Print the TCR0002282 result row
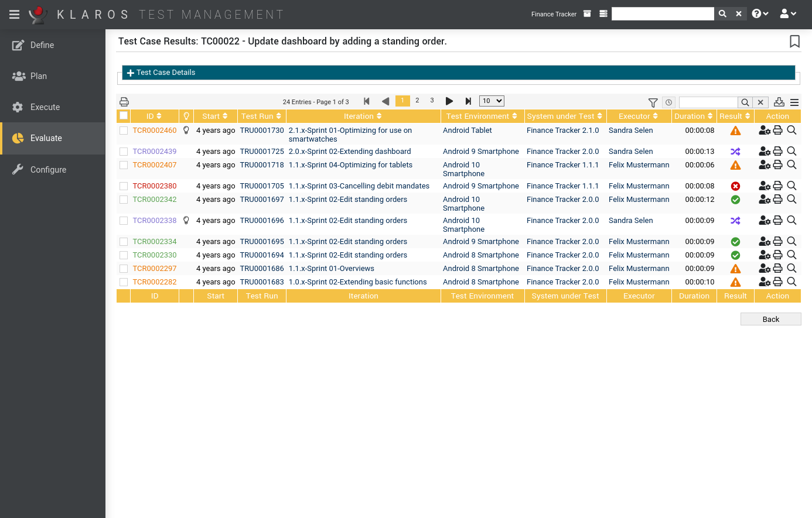The width and height of the screenshot is (812, 518). [778, 282]
